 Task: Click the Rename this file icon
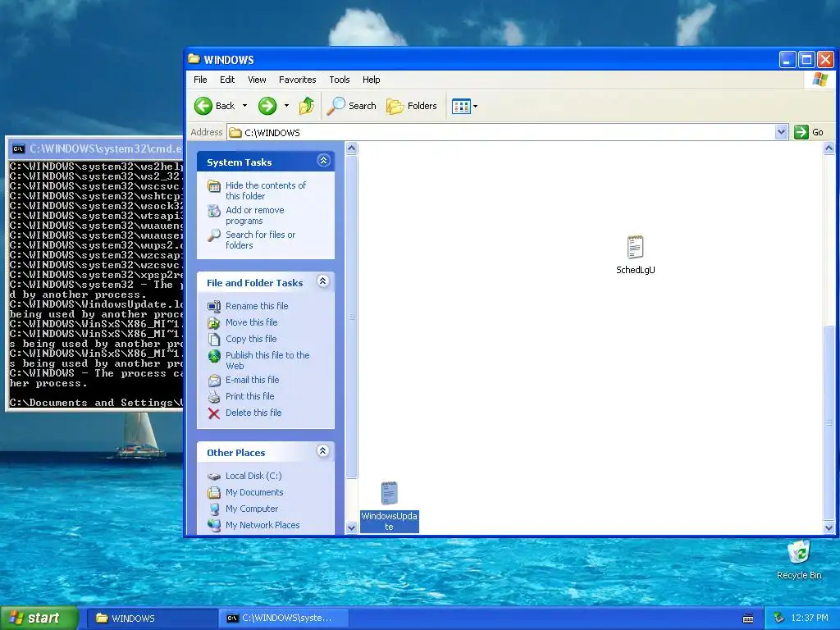coord(214,307)
